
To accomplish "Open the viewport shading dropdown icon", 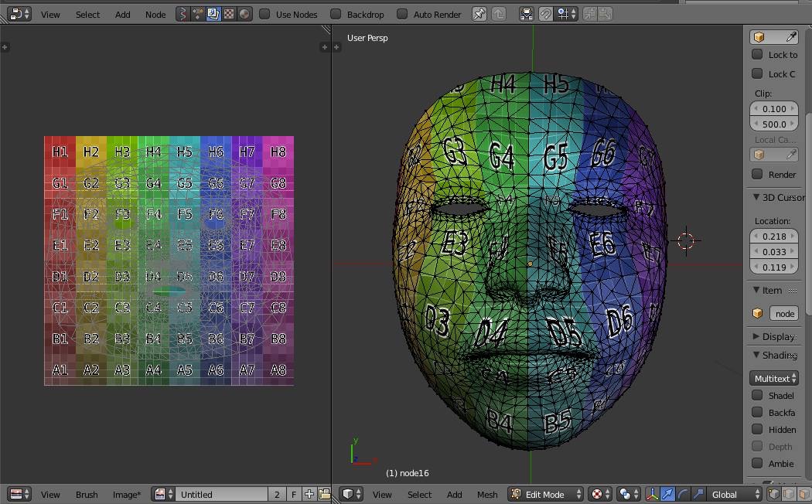I will coord(600,494).
